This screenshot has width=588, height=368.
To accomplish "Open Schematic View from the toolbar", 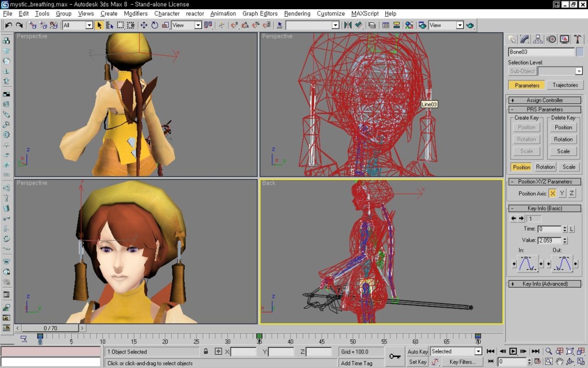I will [x=396, y=25].
